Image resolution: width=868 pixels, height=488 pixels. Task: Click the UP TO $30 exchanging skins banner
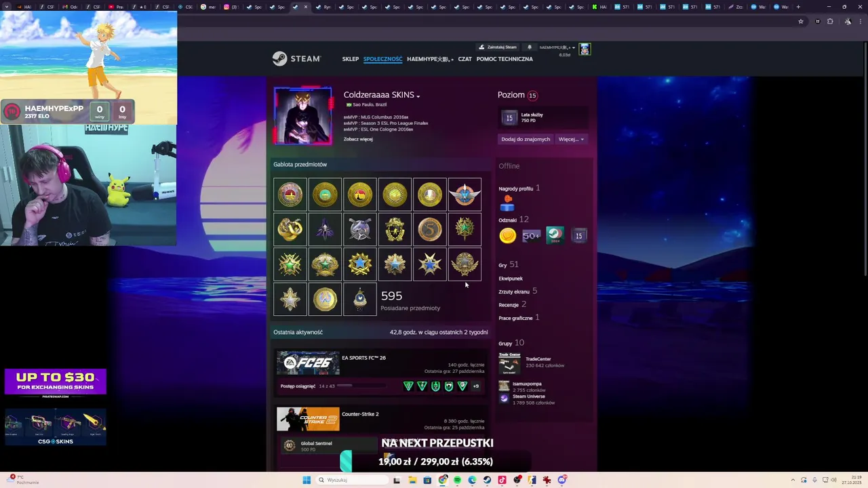[56, 382]
